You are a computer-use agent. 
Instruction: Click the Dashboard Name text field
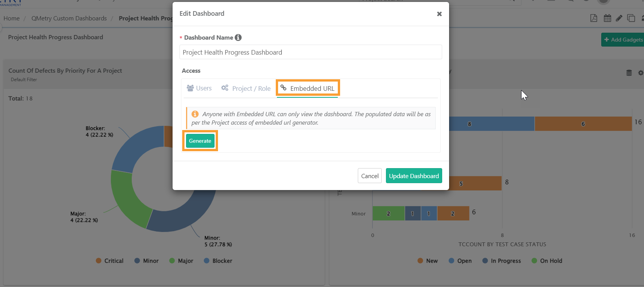(310, 52)
